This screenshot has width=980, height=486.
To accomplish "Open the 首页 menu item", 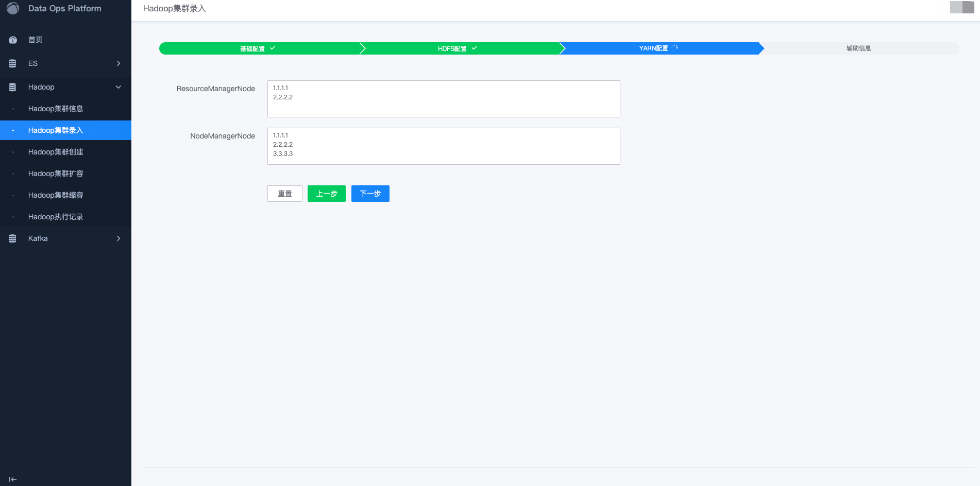I will click(x=65, y=40).
